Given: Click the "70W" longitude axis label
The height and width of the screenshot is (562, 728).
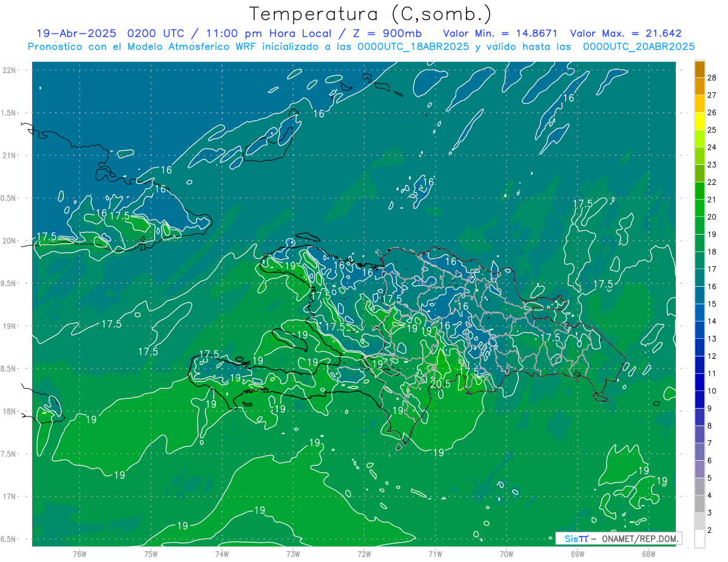Looking at the screenshot, I should tap(507, 553).
